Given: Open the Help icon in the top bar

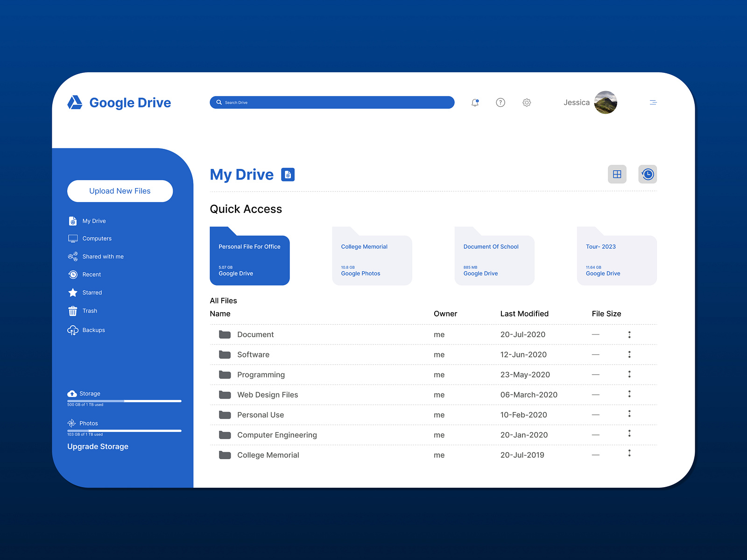Looking at the screenshot, I should (x=500, y=102).
